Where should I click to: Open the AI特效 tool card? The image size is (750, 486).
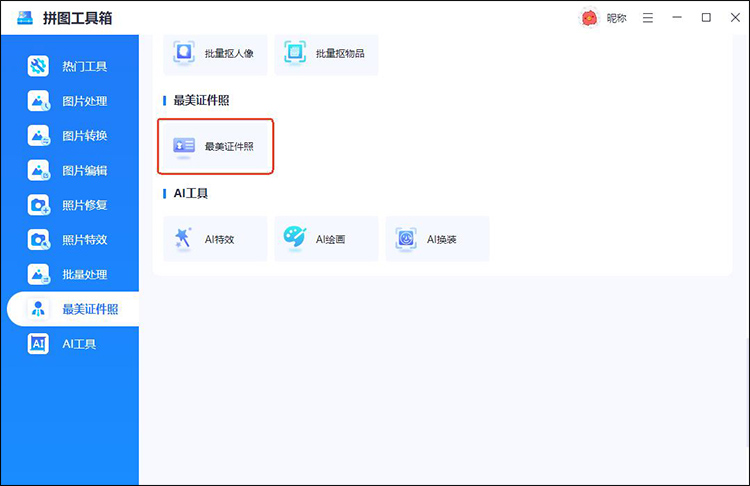[x=215, y=239]
